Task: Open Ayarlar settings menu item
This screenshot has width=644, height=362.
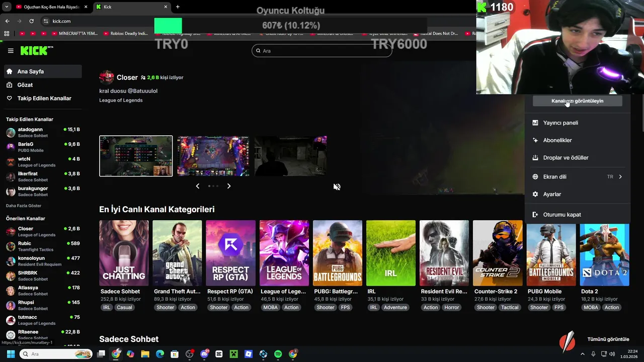Action: pos(577,194)
